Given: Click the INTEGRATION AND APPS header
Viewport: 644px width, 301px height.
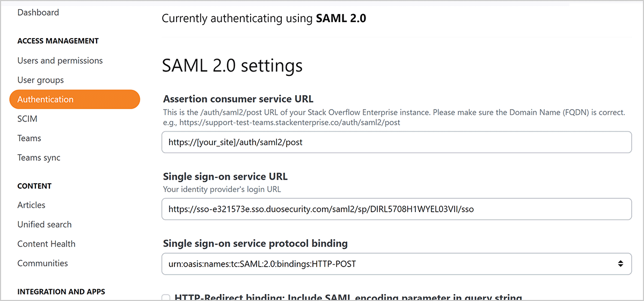Looking at the screenshot, I should (x=61, y=292).
